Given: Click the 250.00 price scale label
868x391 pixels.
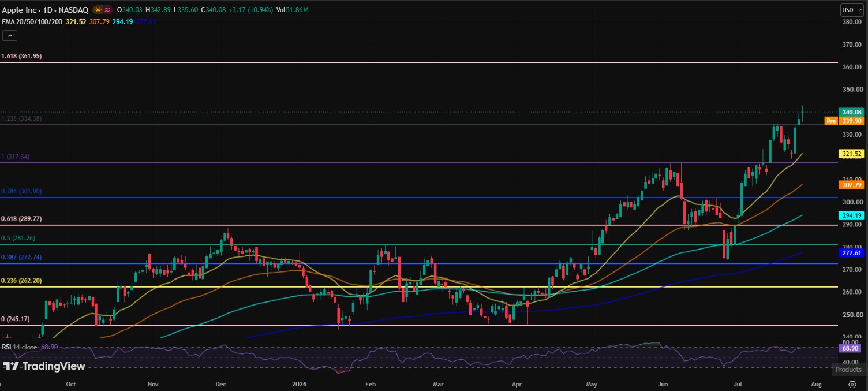Looking at the screenshot, I should 851,315.
